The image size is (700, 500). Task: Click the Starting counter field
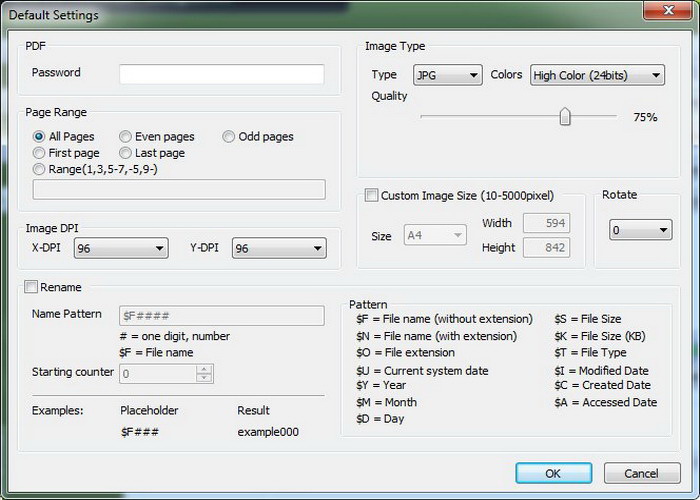pyautogui.click(x=157, y=374)
